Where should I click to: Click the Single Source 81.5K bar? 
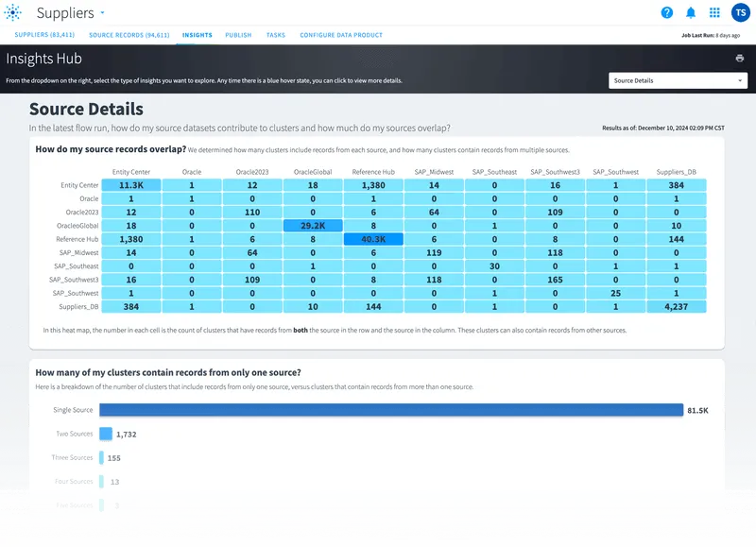(391, 410)
